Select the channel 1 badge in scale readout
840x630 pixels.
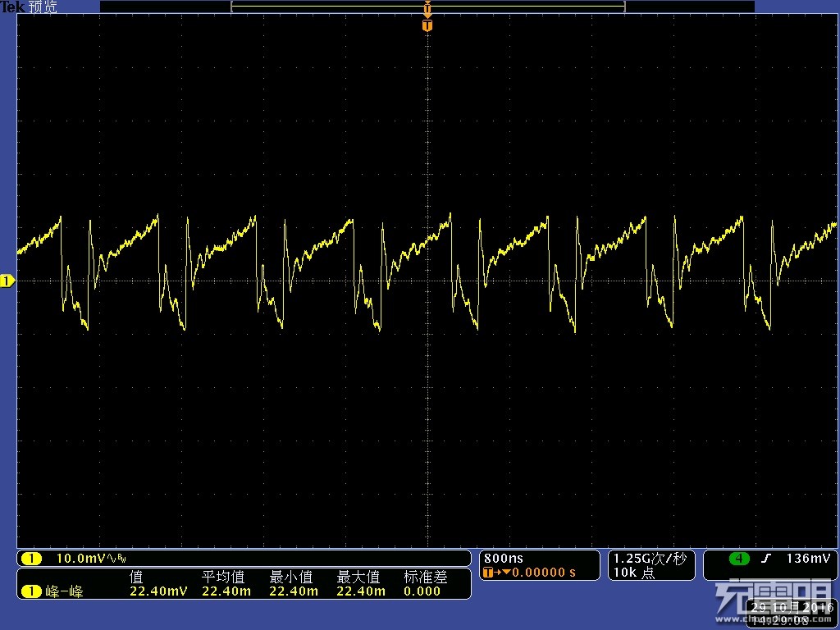(x=31, y=559)
